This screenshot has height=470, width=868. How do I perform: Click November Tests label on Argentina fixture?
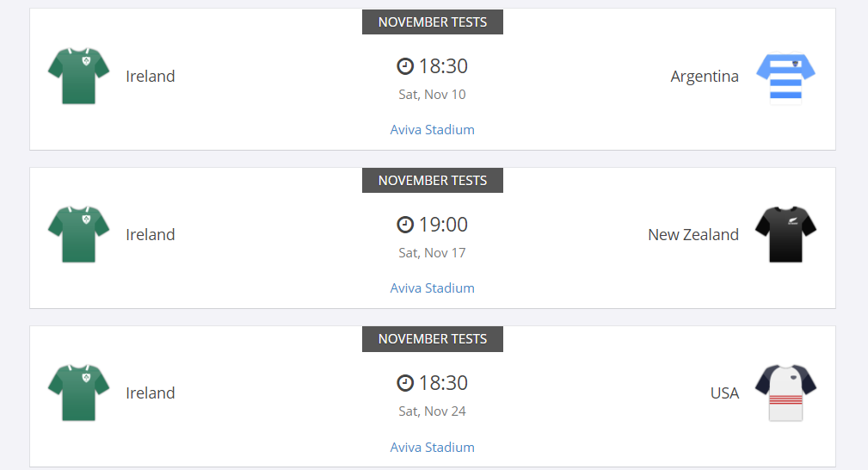click(432, 22)
